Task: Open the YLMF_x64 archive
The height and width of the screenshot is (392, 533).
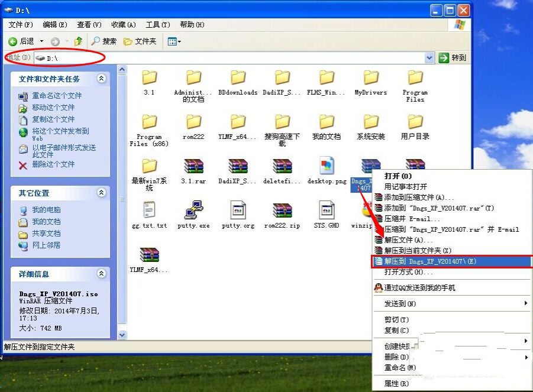Action: click(x=150, y=254)
